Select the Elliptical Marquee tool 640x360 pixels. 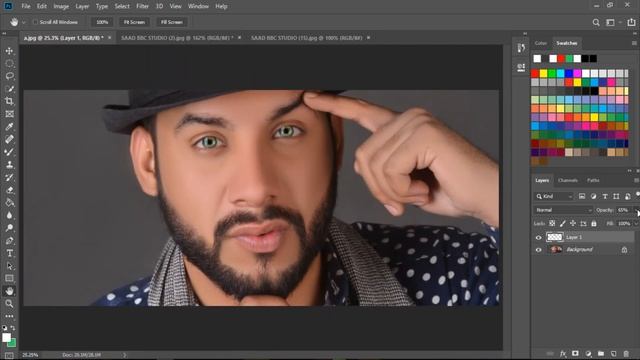pos(9,64)
